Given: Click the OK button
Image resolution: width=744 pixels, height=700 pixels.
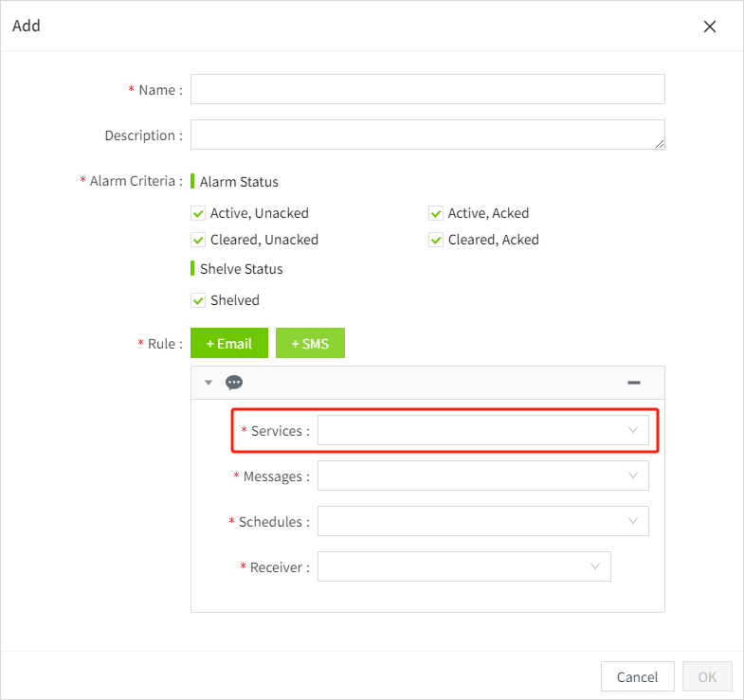Looking at the screenshot, I should 707,676.
